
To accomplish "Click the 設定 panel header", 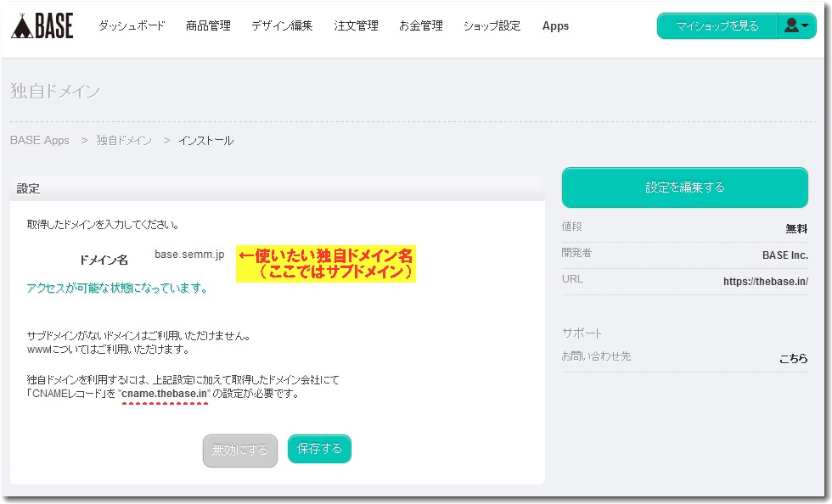I will coord(278,189).
